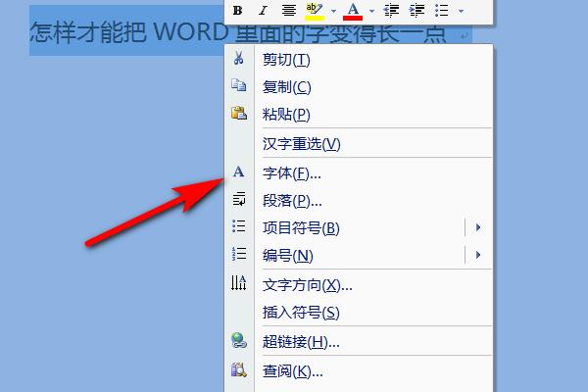The height and width of the screenshot is (392, 588).
Task: Click the numbered list icon beside 编号
Action: pos(239,254)
